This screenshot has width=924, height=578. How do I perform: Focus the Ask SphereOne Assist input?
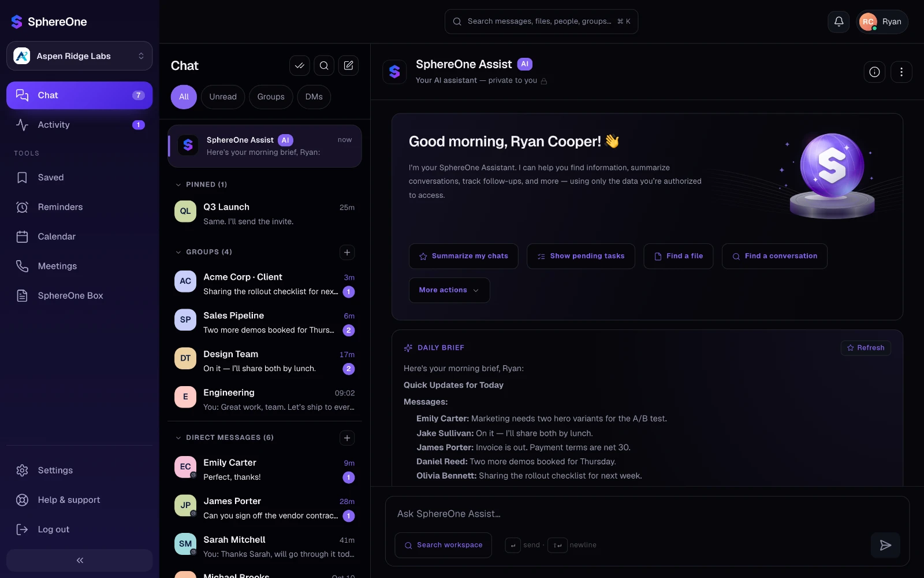(647, 514)
